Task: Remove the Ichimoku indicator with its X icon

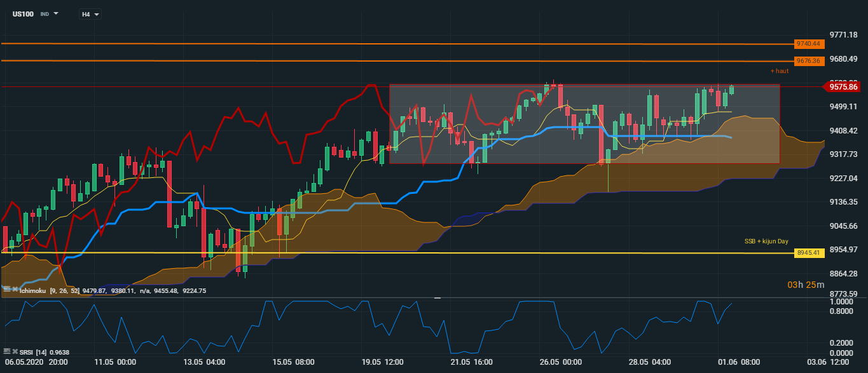Action: [15, 289]
